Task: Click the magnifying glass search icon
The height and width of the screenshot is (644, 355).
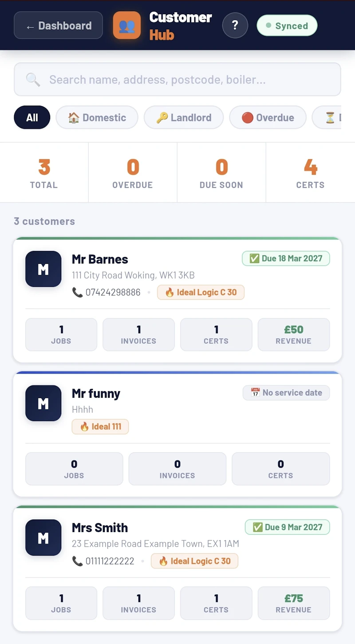Action: pyautogui.click(x=33, y=80)
